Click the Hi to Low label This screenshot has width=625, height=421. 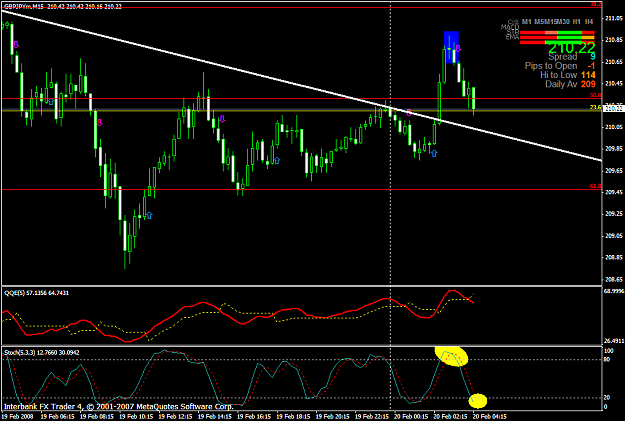pos(558,75)
